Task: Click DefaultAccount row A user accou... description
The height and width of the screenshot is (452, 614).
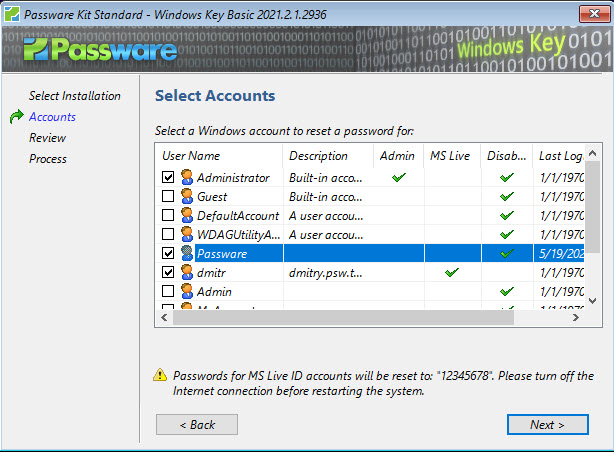Action: [326, 216]
